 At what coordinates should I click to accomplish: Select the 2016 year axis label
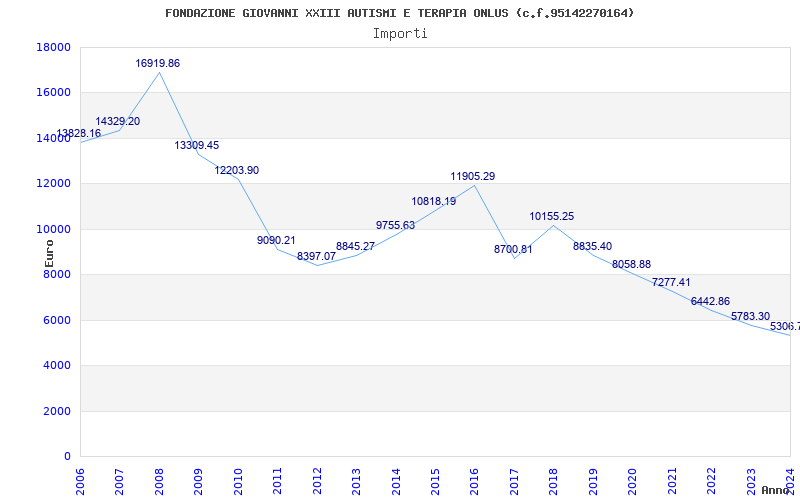[x=474, y=482]
